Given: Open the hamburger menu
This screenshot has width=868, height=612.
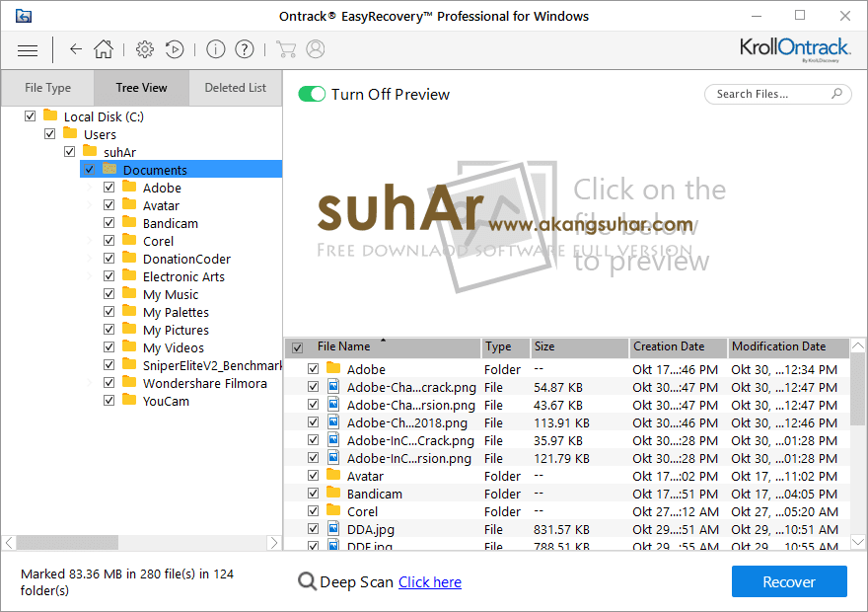Looking at the screenshot, I should pyautogui.click(x=28, y=50).
